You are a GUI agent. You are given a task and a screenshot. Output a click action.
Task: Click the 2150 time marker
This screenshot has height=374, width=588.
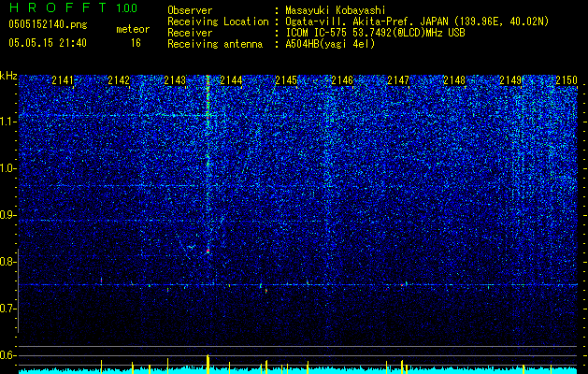click(566, 80)
